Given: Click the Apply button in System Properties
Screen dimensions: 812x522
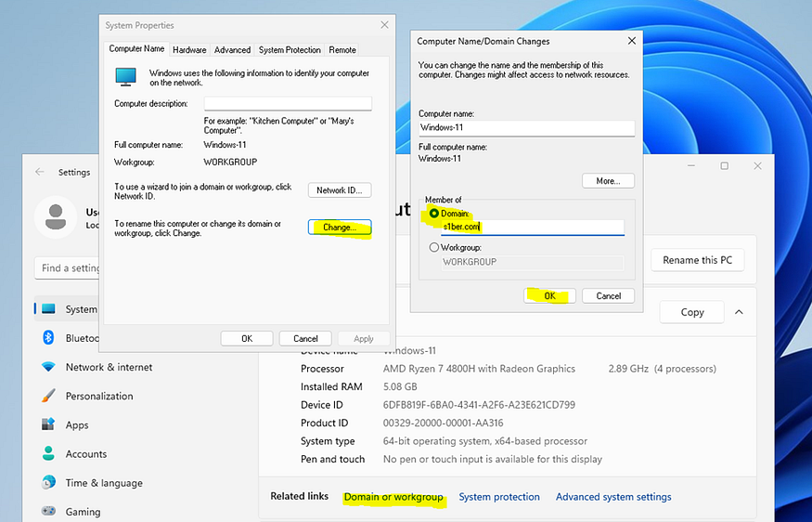Looking at the screenshot, I should click(x=364, y=338).
